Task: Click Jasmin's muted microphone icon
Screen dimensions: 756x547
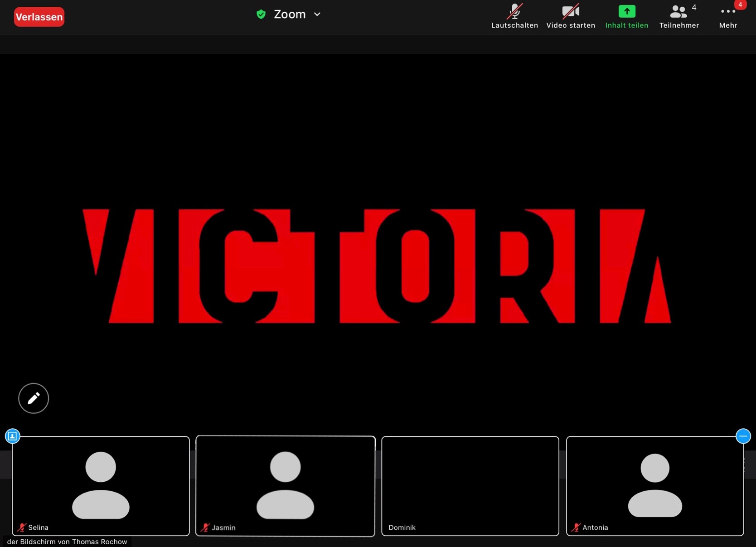Action: click(x=205, y=527)
